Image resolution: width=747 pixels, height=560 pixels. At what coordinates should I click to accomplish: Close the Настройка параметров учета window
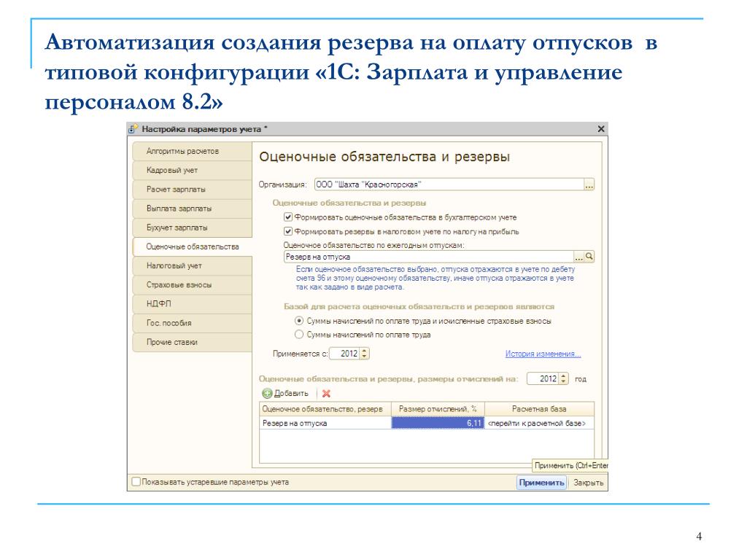click(601, 129)
